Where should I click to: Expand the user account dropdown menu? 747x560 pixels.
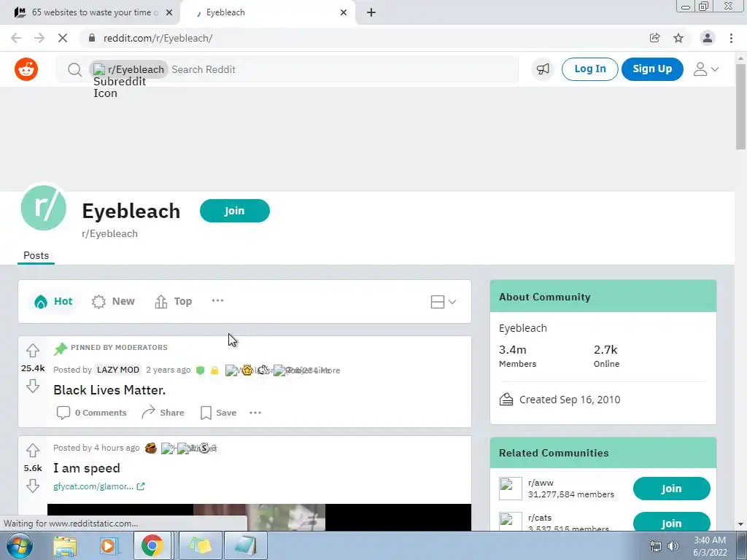point(705,69)
